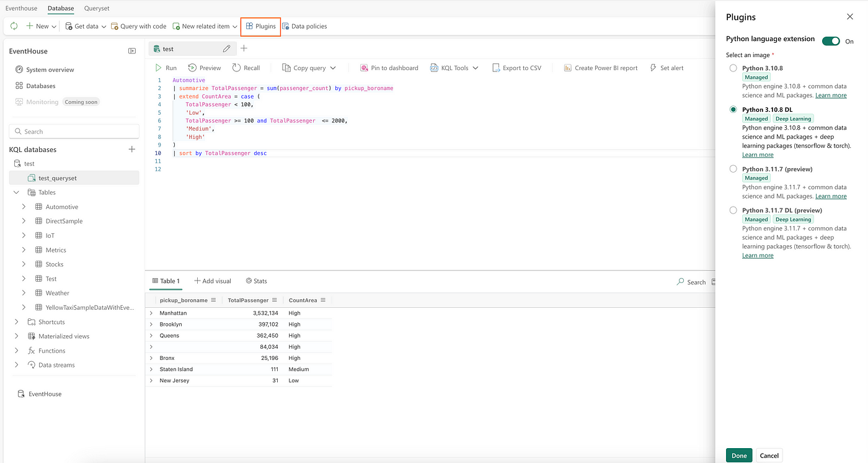Expand the Shortcuts tree node

click(17, 322)
